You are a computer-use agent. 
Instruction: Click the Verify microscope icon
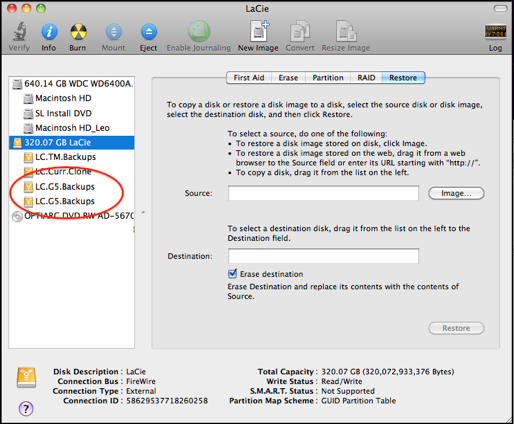pos(19,32)
